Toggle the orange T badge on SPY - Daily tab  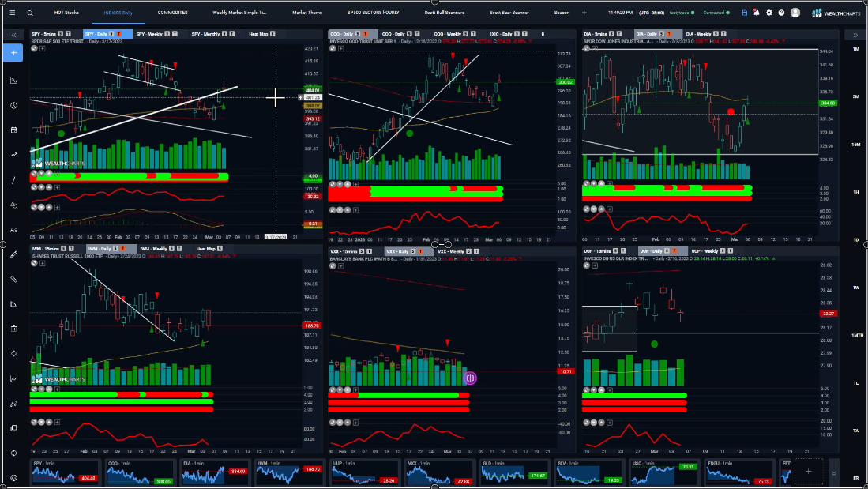pos(119,34)
